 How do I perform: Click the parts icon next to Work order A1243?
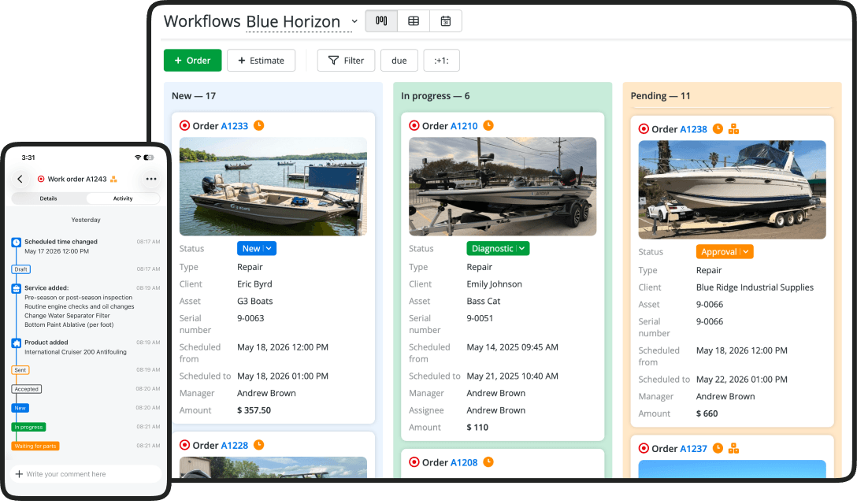coord(113,180)
